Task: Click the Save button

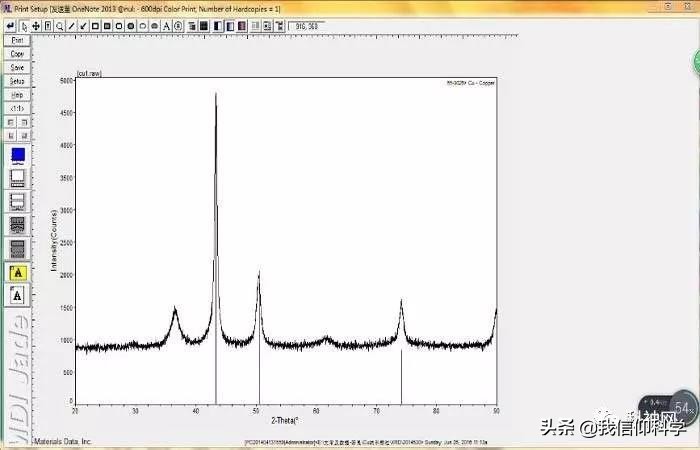Action: (x=17, y=68)
